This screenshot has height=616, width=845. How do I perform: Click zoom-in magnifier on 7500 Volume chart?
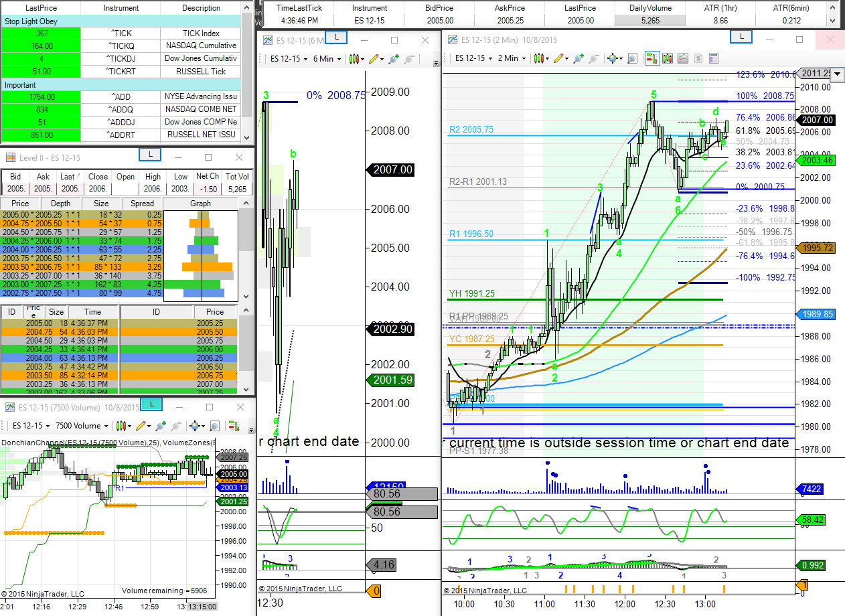pyautogui.click(x=160, y=425)
